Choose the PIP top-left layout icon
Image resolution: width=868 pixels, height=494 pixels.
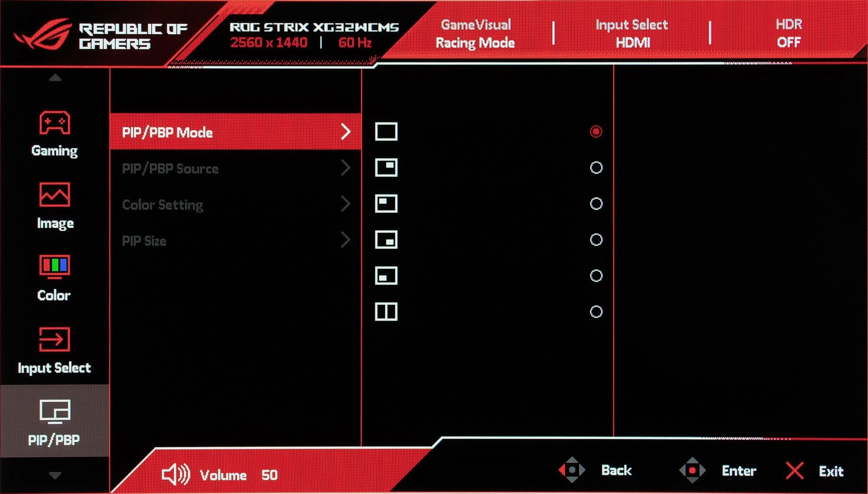point(386,204)
